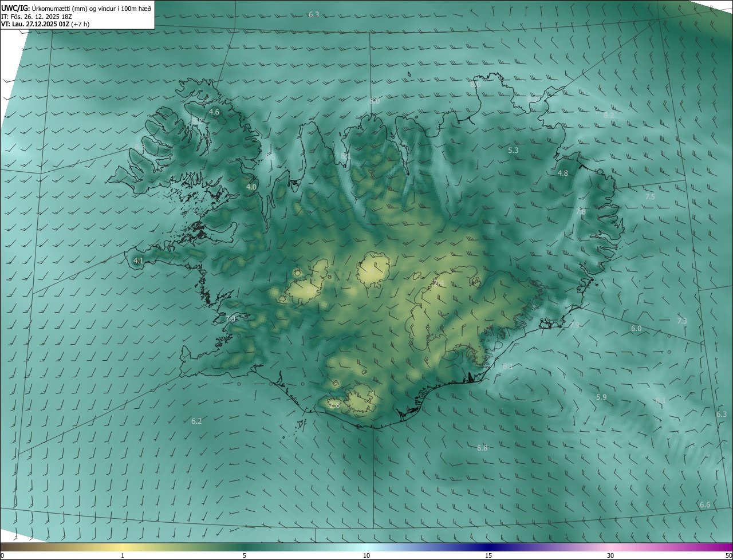Click the 6.2 value label southwest of Iceland
Viewport: 733px width, 560px height.
196,421
